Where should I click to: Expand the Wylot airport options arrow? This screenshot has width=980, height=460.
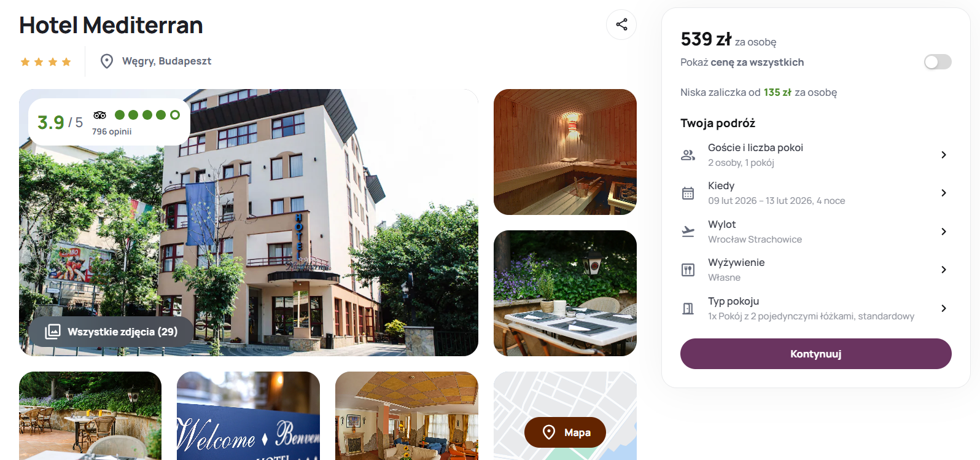(944, 232)
